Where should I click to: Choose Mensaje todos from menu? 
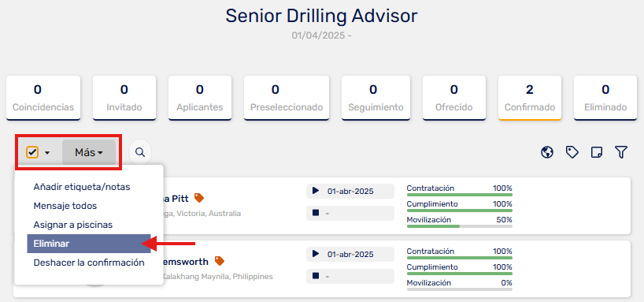(x=65, y=206)
